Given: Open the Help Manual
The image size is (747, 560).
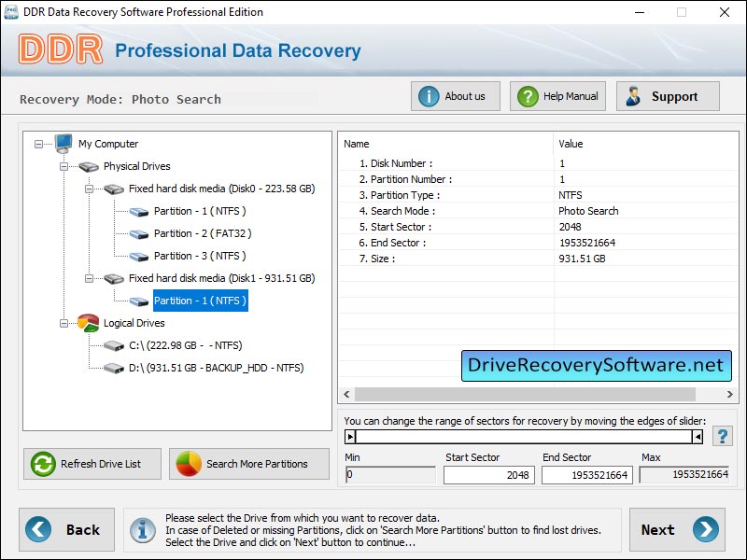Looking at the screenshot, I should click(557, 96).
